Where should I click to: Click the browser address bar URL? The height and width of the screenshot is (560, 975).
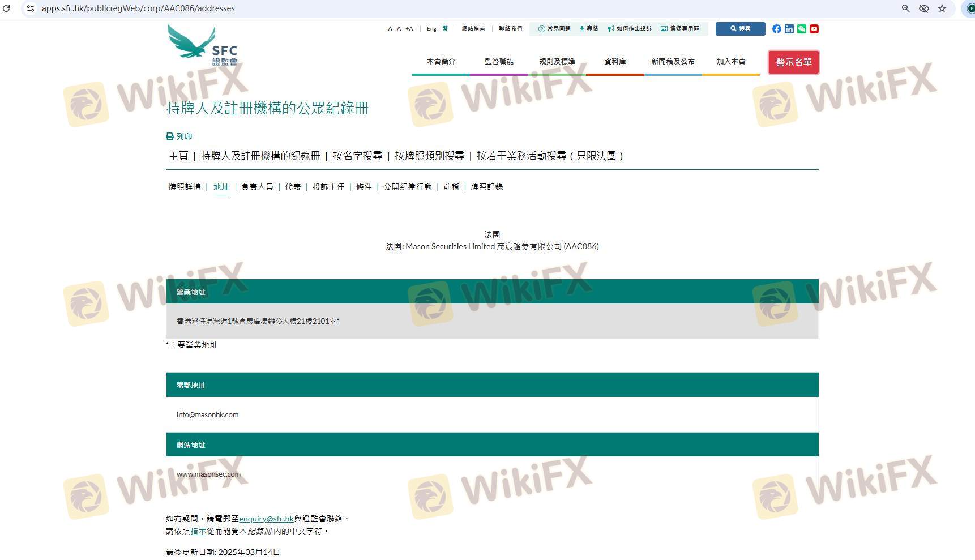(x=138, y=8)
